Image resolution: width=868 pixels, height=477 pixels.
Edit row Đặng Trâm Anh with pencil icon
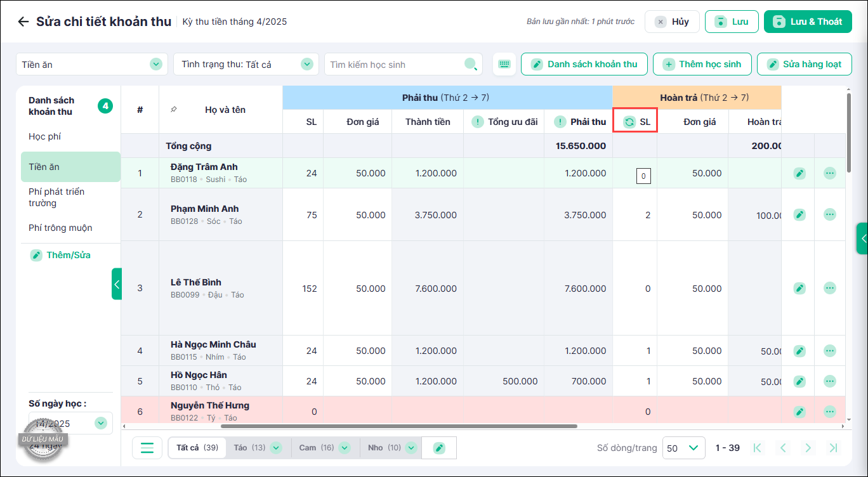click(x=799, y=173)
